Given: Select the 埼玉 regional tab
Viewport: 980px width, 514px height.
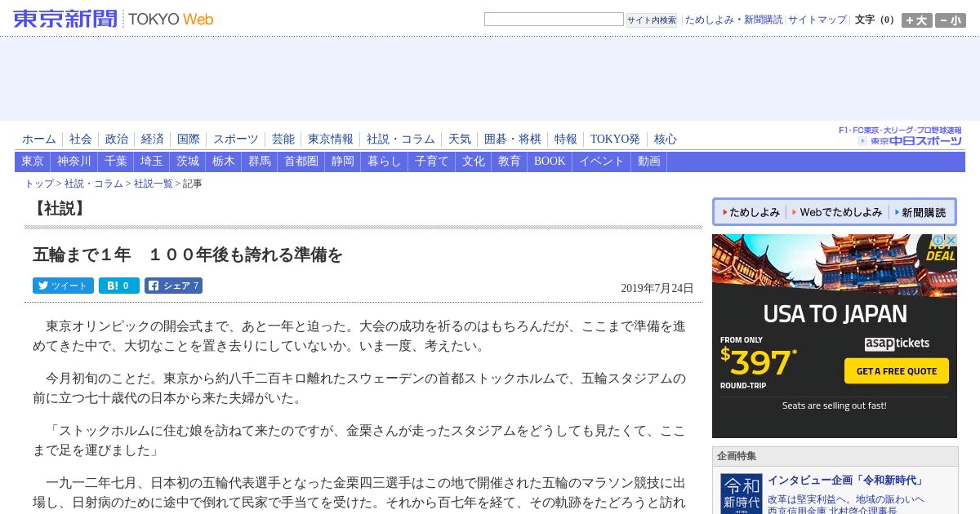Looking at the screenshot, I should point(152,162).
